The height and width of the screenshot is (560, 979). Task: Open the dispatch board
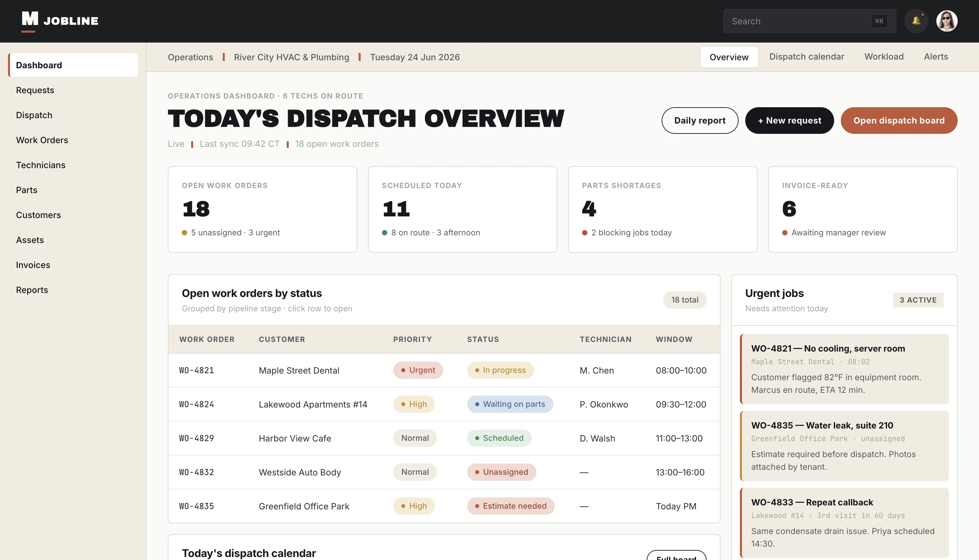pos(899,121)
